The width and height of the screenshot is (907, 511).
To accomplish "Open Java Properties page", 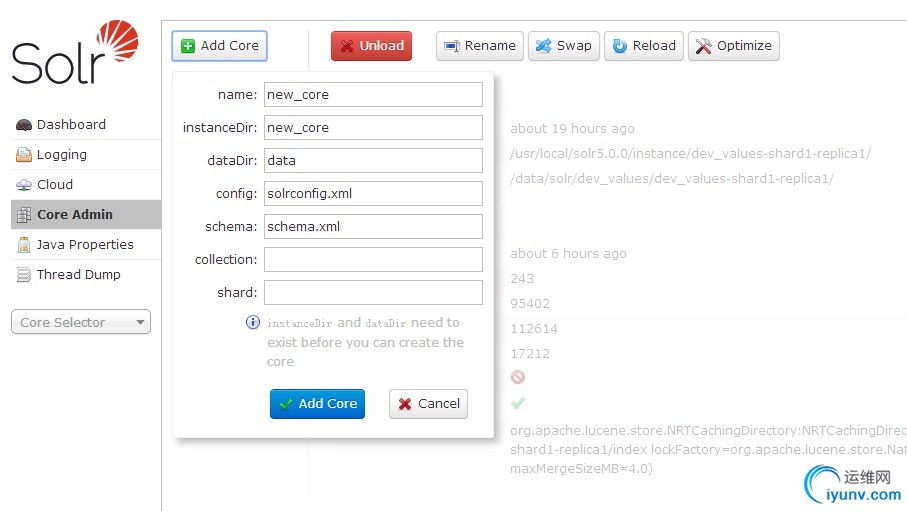I will pyautogui.click(x=85, y=244).
